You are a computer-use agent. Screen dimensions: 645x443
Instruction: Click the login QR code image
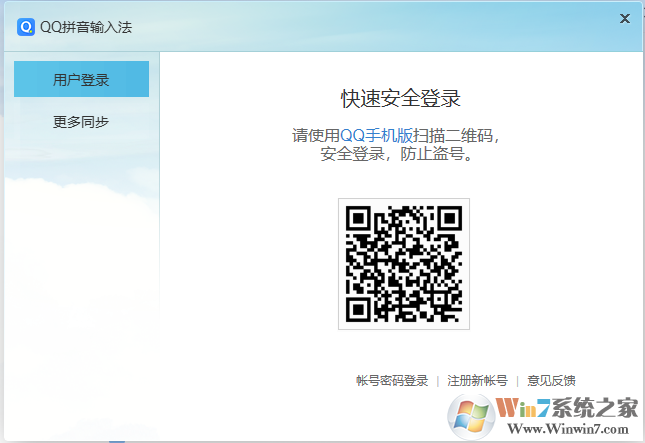click(x=404, y=264)
